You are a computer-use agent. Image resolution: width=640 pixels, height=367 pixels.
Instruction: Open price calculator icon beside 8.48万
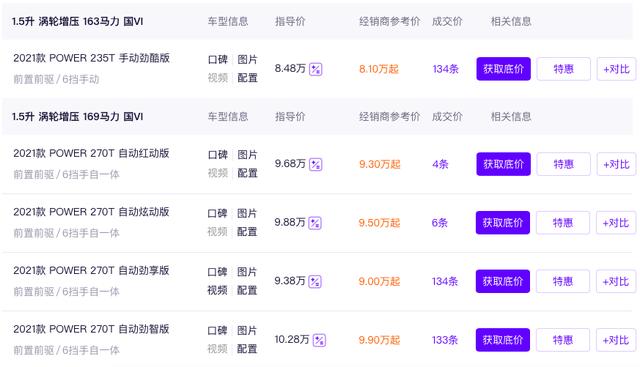[x=316, y=69]
